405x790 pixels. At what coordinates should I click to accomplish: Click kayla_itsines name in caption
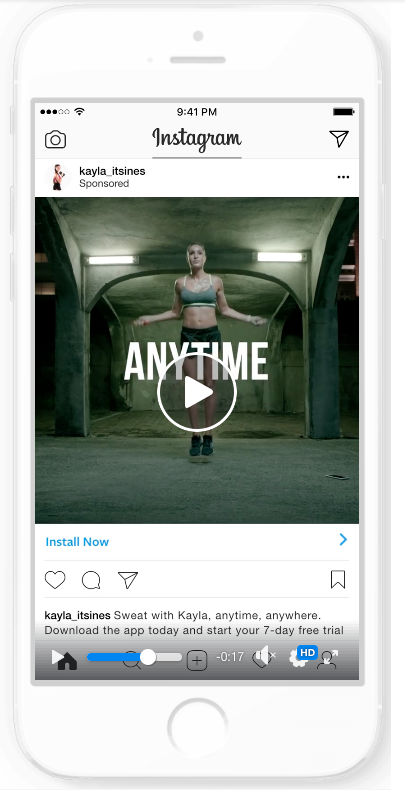(78, 615)
